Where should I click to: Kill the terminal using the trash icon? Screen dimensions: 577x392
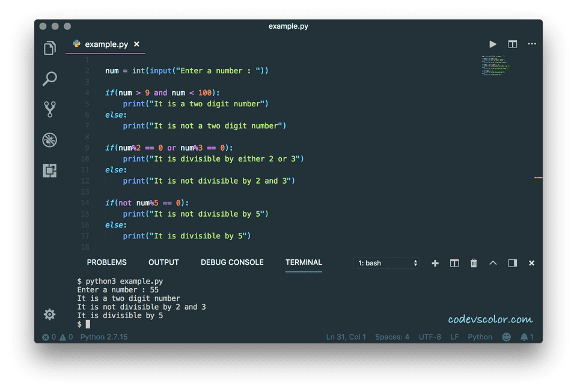click(474, 263)
